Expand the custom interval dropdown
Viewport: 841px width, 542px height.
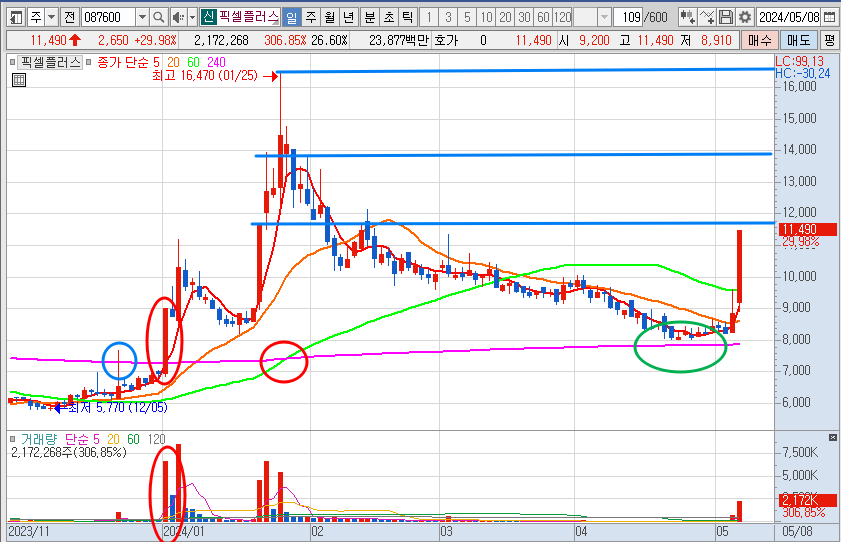point(604,18)
